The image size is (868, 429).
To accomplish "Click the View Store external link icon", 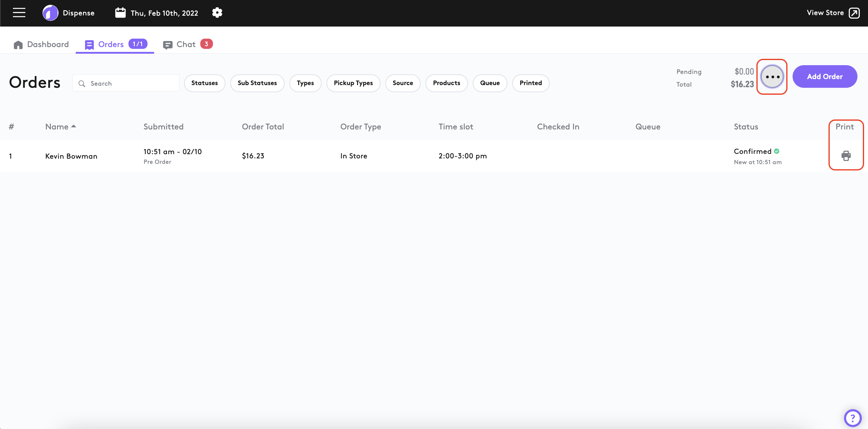I will [x=854, y=13].
